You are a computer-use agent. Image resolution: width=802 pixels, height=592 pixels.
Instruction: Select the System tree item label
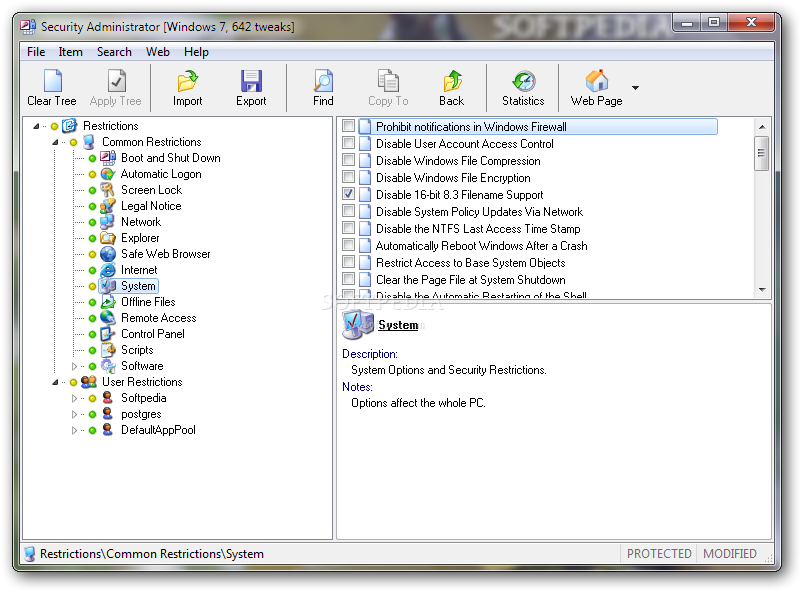coord(138,286)
